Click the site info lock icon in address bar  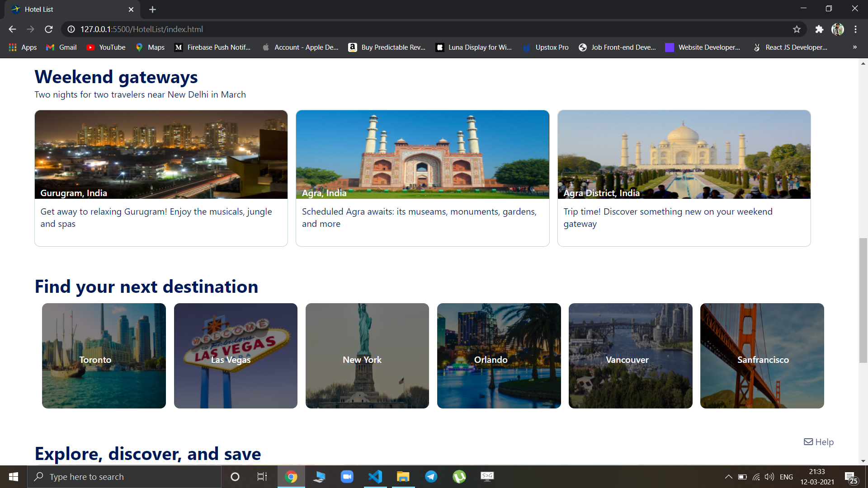pyautogui.click(x=71, y=29)
